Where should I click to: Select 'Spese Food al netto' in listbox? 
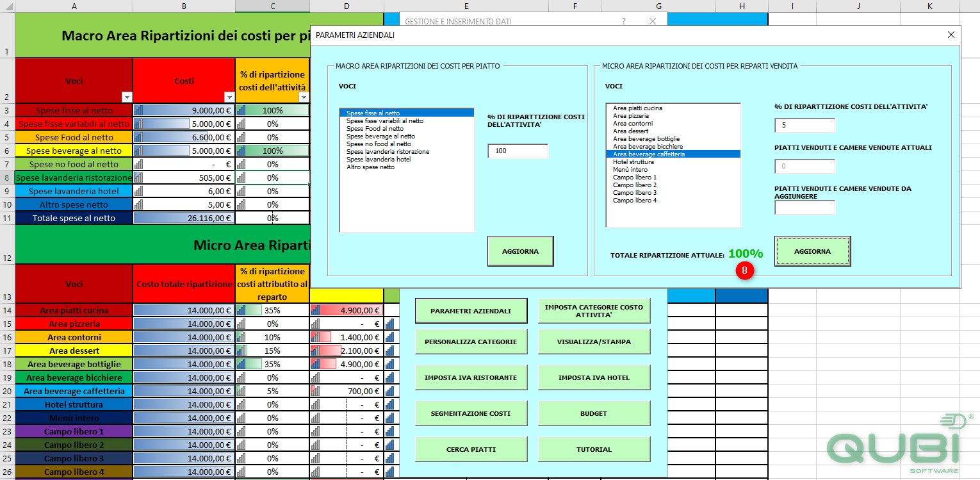coord(407,128)
